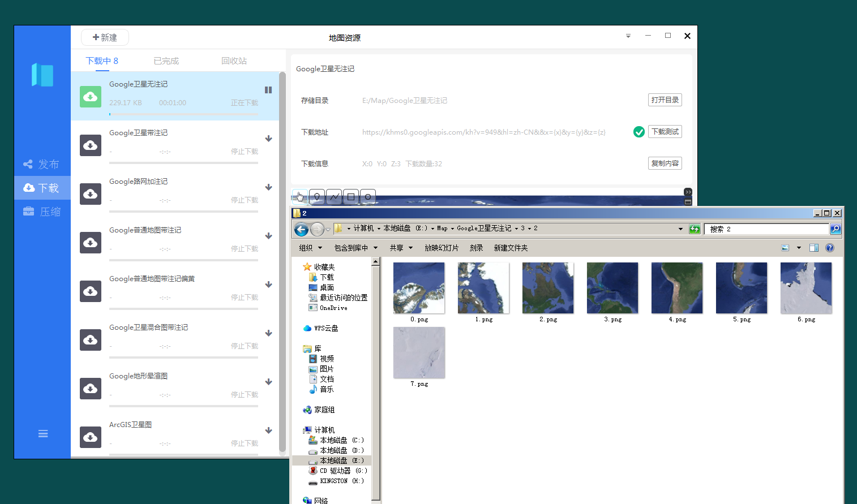857x504 pixels.
Task: Start download for Google卫星带注记 arrow
Action: 268,139
